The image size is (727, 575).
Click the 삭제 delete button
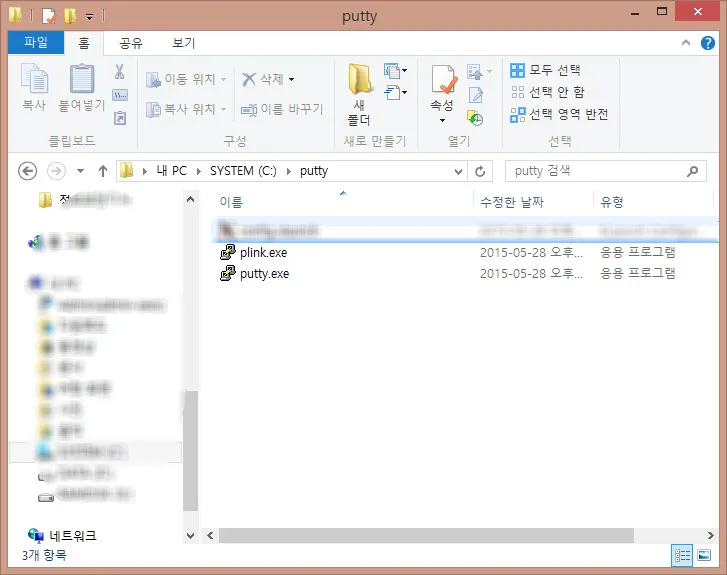(262, 79)
